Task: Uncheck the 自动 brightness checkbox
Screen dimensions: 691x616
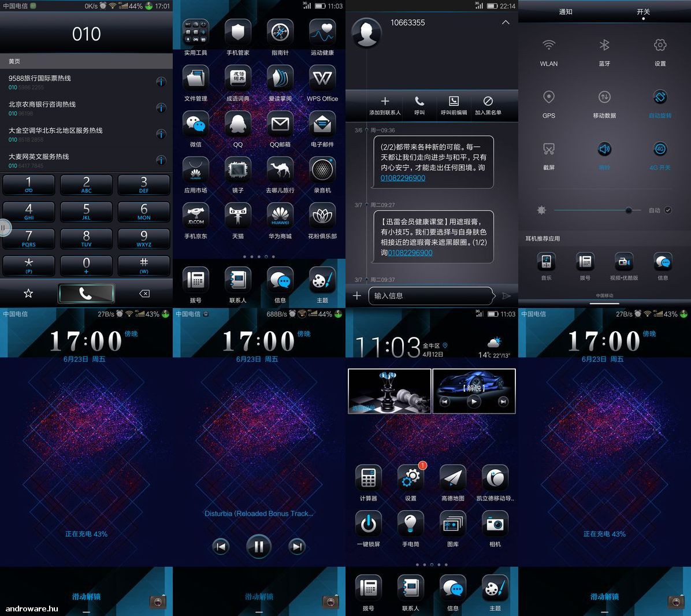Action: click(668, 210)
